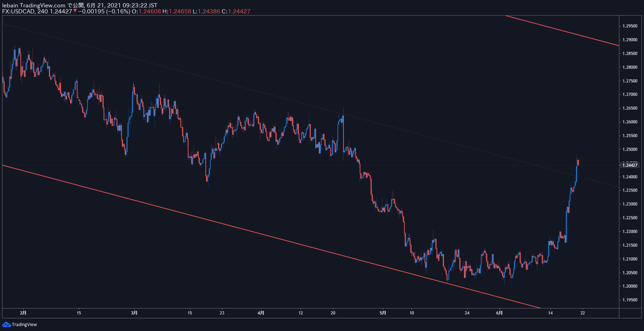Click the 1.22000 price axis label
Viewport: 644px width, 331px height.
[x=630, y=232]
